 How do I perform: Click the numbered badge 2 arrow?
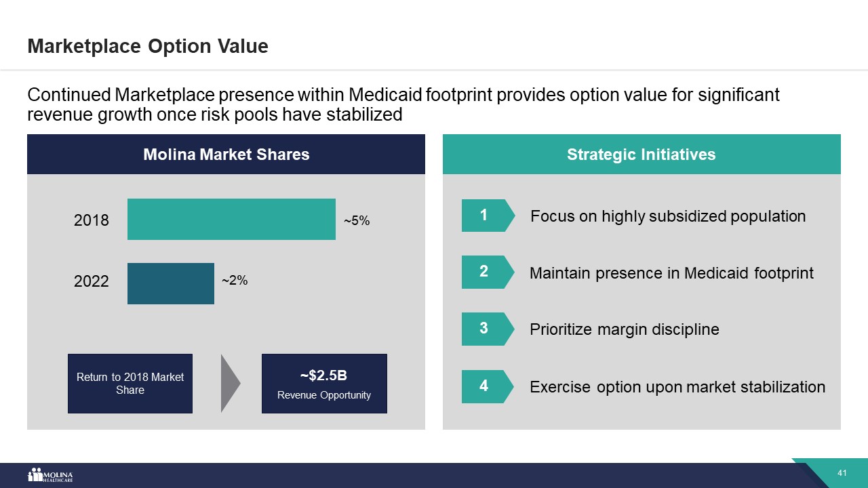pos(486,272)
